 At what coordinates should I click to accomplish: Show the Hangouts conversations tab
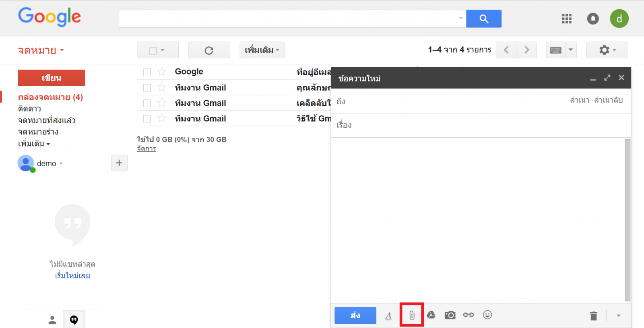pyautogui.click(x=74, y=320)
